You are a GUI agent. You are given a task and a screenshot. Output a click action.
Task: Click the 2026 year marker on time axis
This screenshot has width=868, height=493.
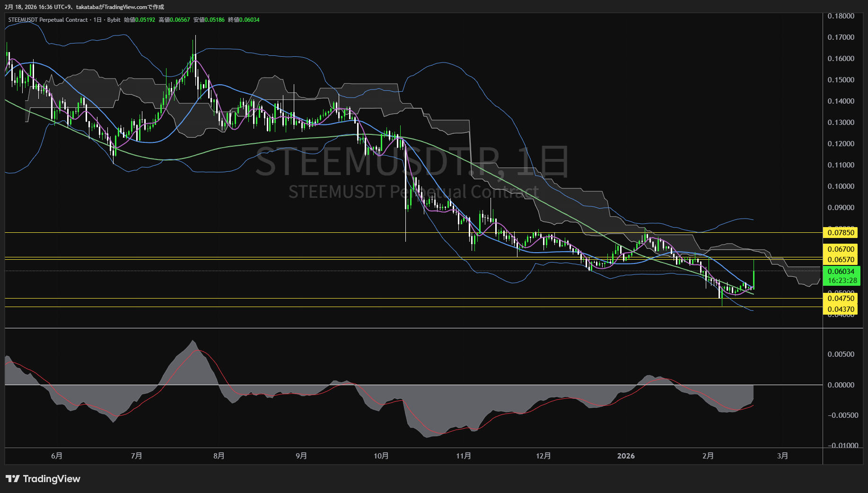pos(626,456)
